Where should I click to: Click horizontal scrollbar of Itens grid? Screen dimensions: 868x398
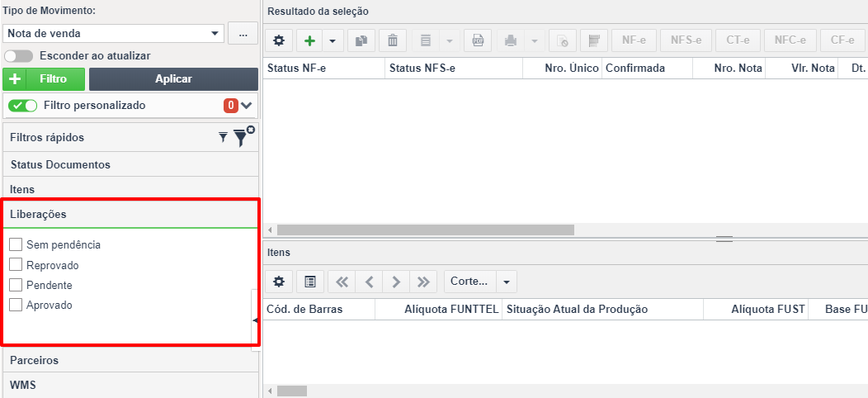click(x=292, y=391)
